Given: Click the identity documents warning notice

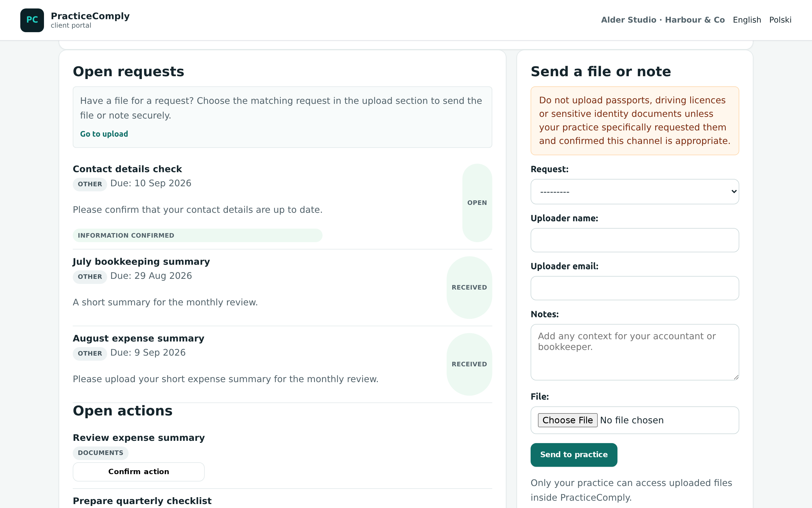Looking at the screenshot, I should (634, 121).
